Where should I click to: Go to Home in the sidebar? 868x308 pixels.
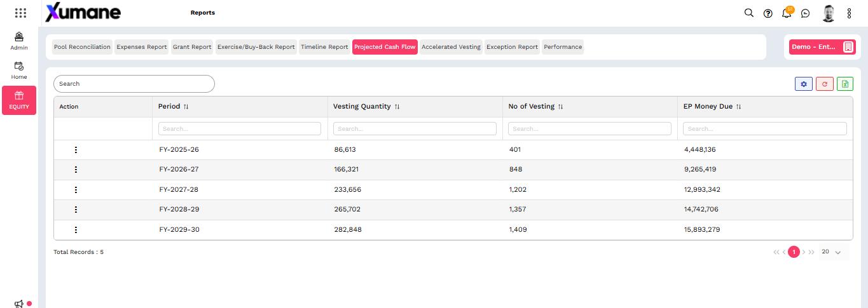coord(19,70)
